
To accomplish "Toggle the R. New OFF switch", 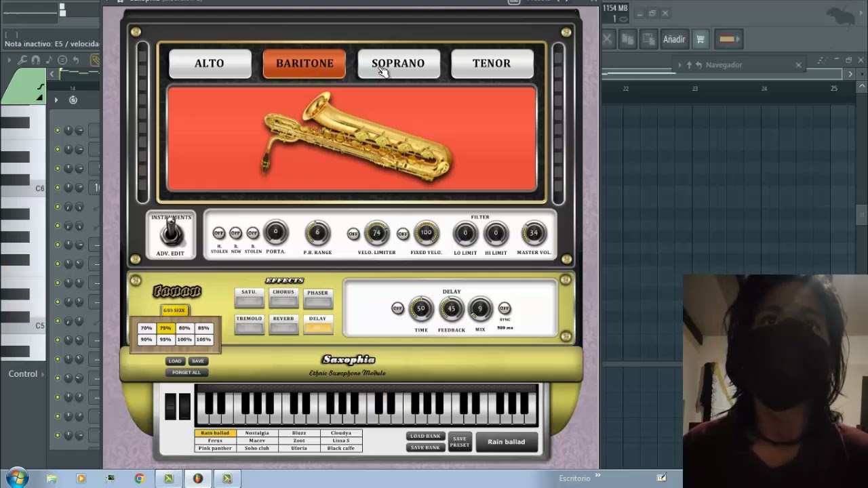I will [x=235, y=233].
